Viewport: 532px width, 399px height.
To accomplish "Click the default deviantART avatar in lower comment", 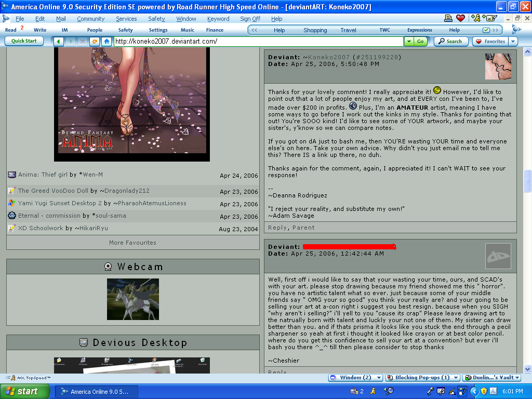I will pos(498,256).
